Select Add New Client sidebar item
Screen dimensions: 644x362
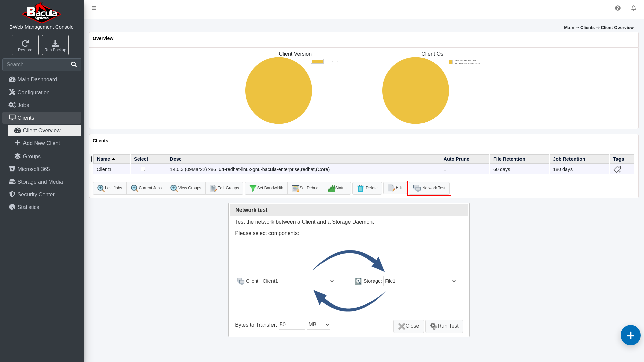point(44,143)
